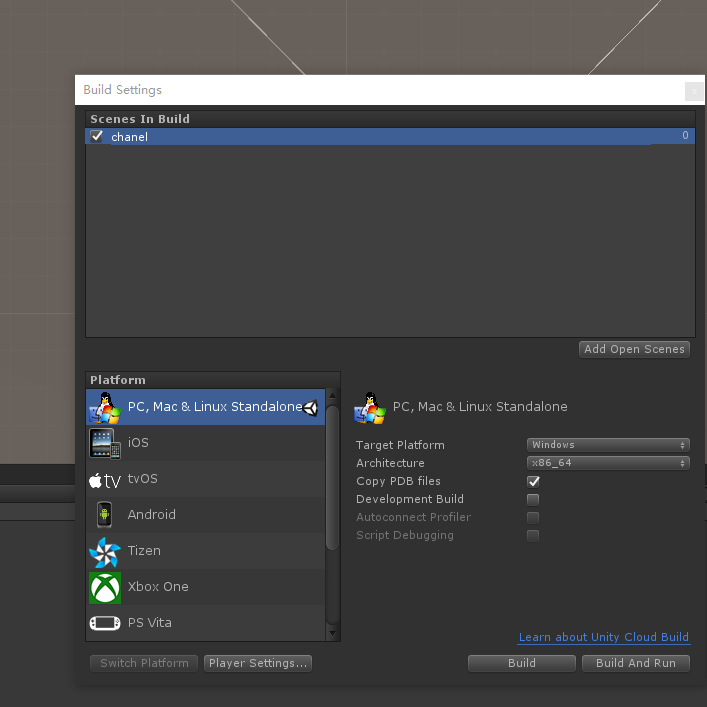Select the Tizen platform row
The height and width of the screenshot is (707, 707).
point(206,551)
